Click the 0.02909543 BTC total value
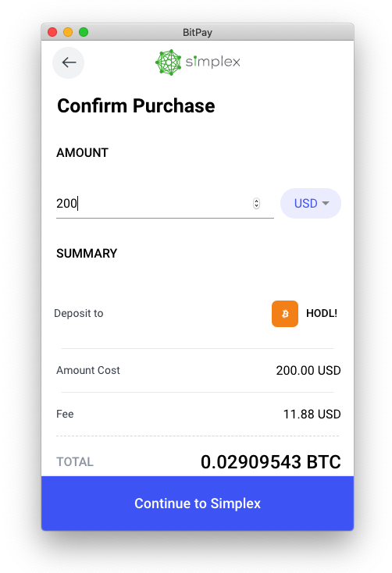 pyautogui.click(x=271, y=462)
